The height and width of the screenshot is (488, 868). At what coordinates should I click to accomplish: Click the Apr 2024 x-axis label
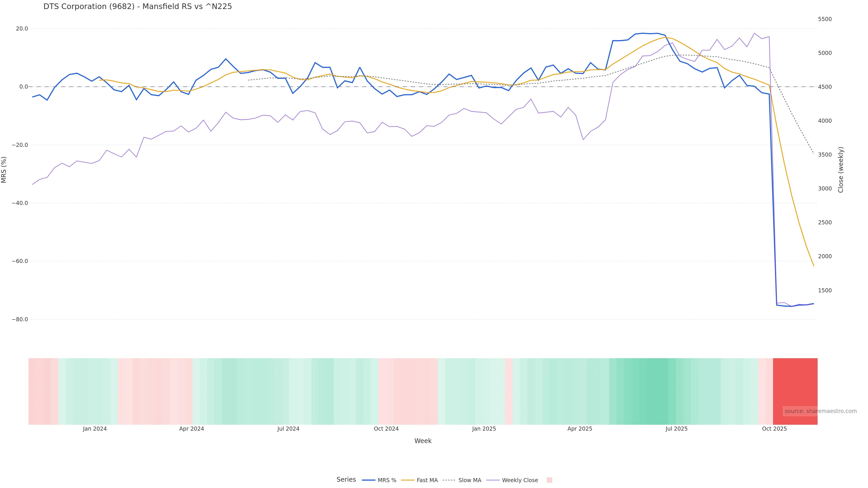pos(191,429)
